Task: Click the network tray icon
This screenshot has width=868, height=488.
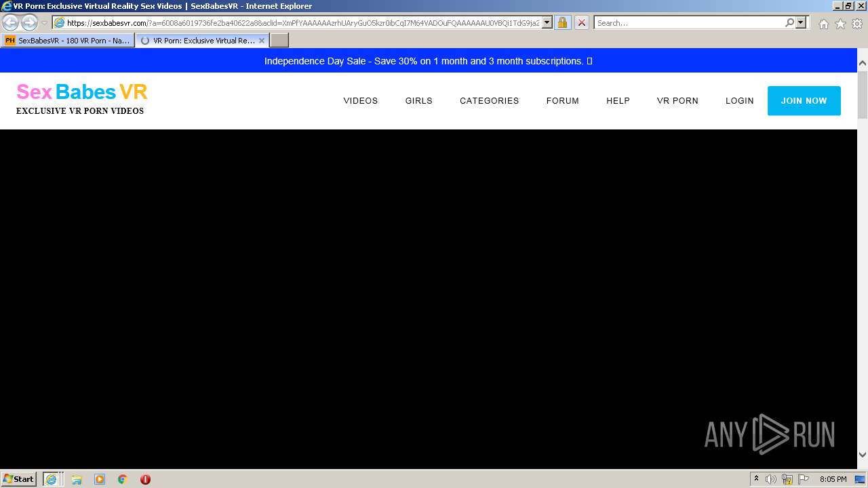Action: (x=787, y=479)
